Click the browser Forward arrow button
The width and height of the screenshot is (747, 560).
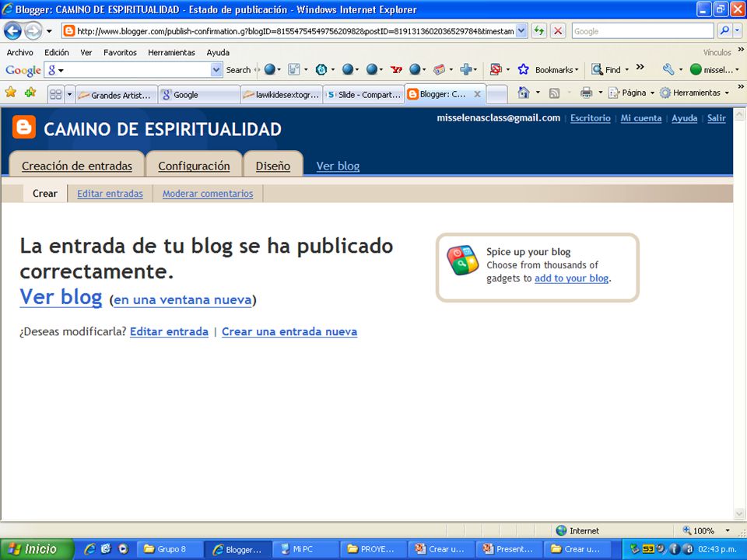33,31
